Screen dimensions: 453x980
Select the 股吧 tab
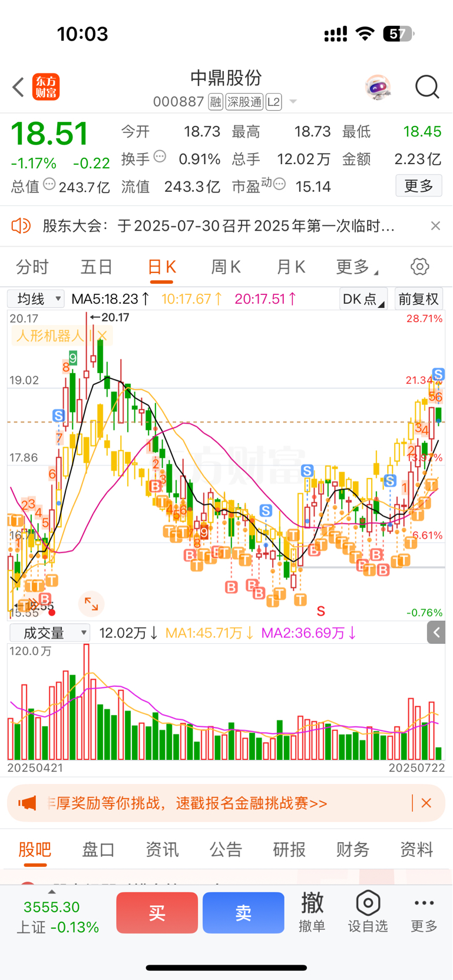coord(35,849)
